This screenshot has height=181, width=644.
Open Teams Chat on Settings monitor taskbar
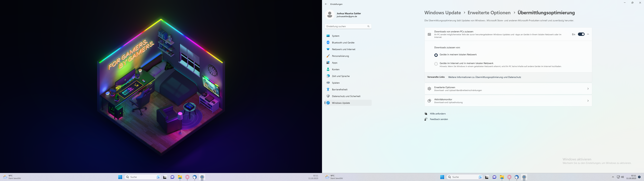[494, 177]
